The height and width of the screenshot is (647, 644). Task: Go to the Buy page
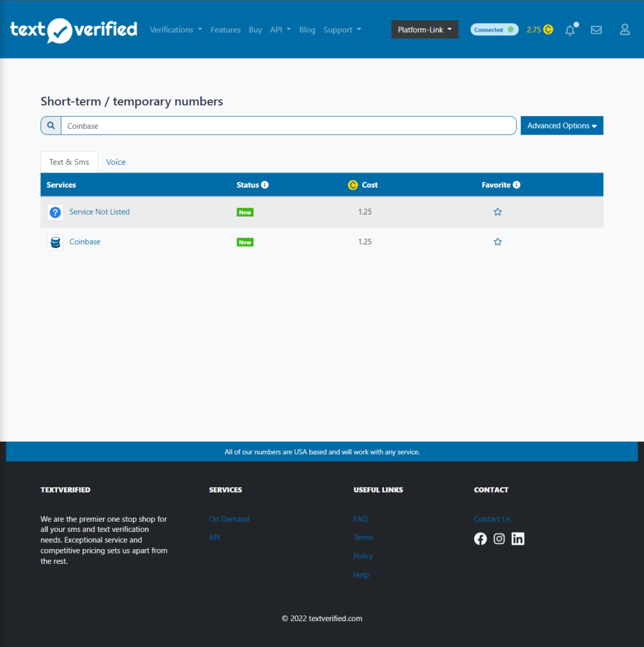[255, 30]
